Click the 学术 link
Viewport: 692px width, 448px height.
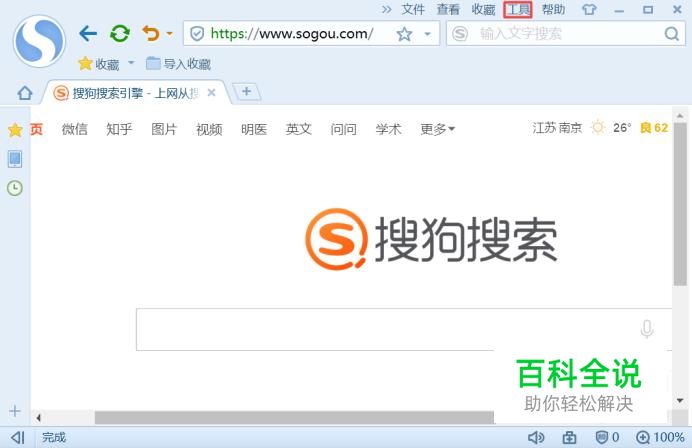[389, 129]
